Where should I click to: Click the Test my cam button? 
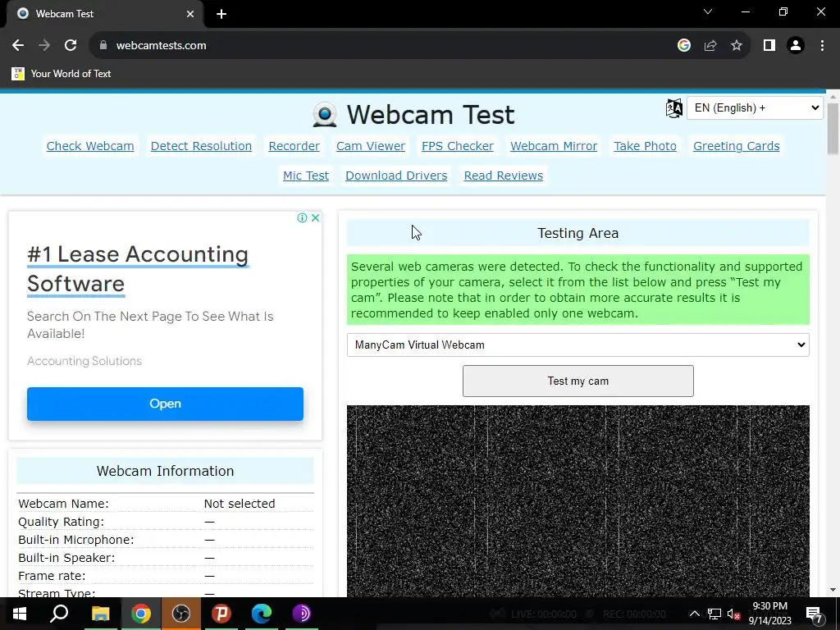[578, 381]
